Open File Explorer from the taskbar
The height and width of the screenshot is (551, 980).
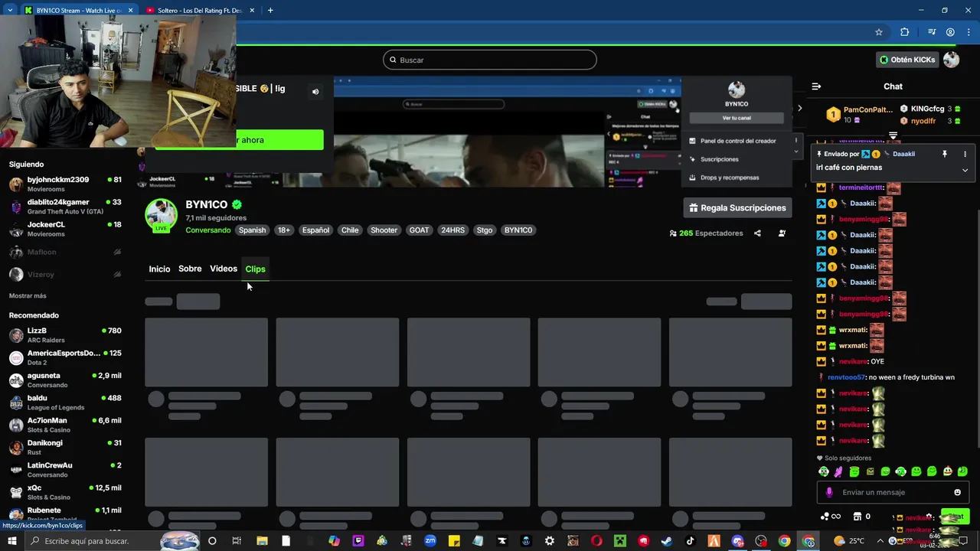(x=262, y=541)
